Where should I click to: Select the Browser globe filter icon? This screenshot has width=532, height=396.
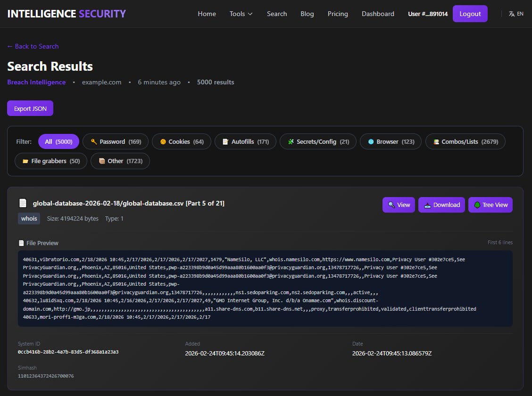[372, 141]
